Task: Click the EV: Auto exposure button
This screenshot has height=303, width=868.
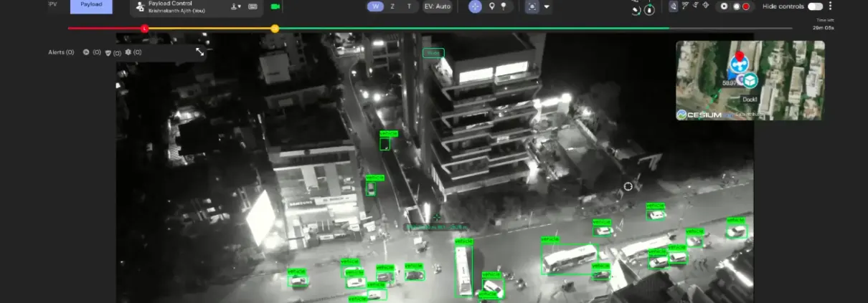Action: pyautogui.click(x=437, y=6)
